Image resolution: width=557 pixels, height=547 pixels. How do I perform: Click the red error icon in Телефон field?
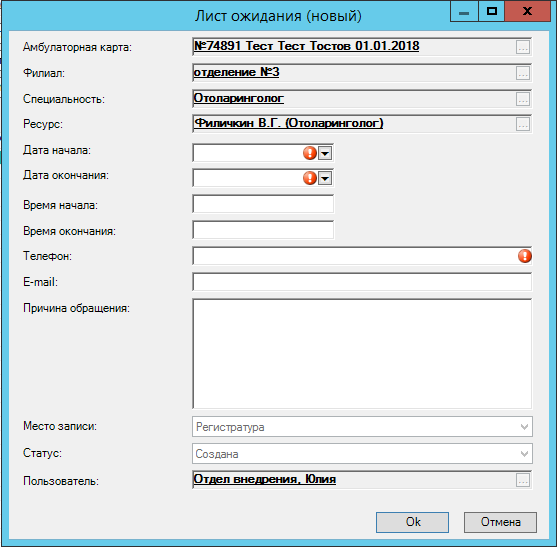pyautogui.click(x=525, y=256)
